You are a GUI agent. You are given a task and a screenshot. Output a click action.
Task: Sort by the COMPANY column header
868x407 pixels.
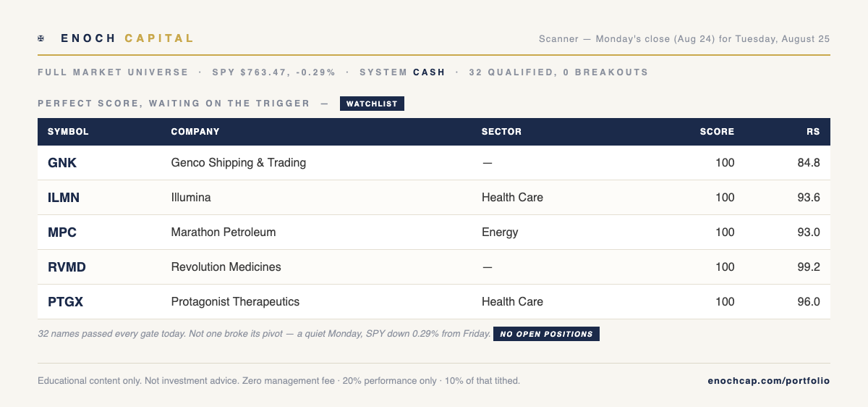[195, 132]
